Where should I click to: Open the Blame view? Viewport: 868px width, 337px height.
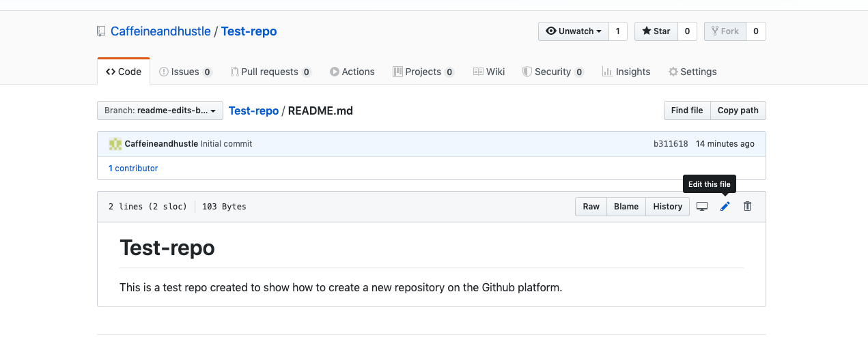tap(626, 207)
